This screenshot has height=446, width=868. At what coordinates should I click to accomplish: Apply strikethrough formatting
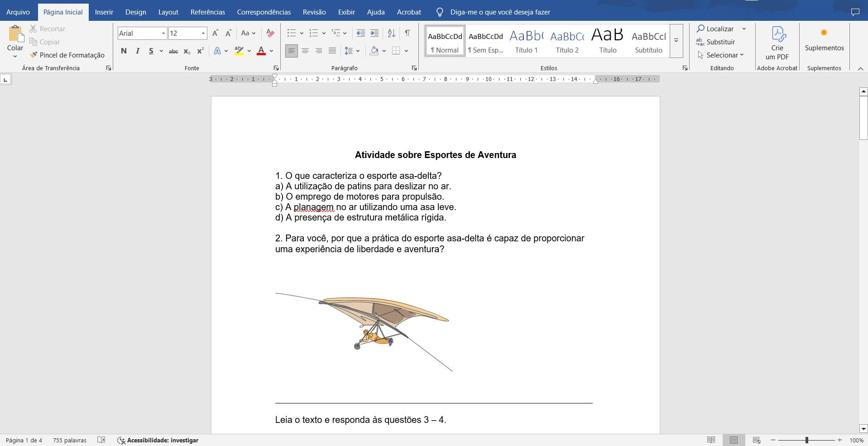point(173,51)
